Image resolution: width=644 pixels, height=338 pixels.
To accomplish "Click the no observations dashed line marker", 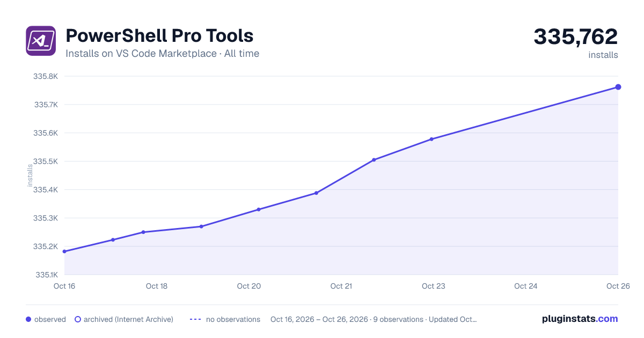I will point(195,319).
